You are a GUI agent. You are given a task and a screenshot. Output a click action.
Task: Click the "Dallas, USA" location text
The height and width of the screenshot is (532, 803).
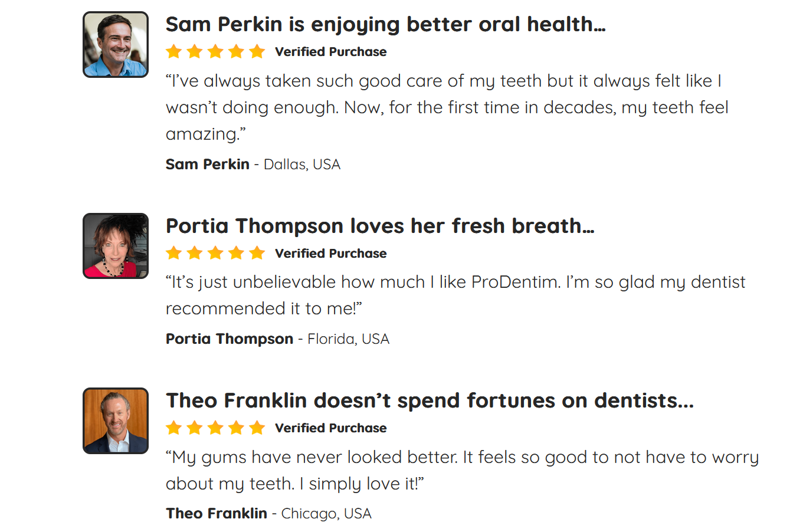[x=302, y=165]
